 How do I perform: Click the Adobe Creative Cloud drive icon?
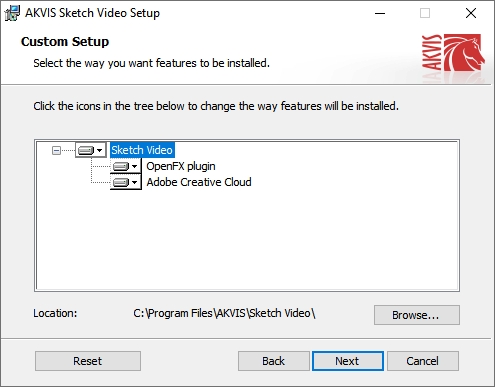121,182
